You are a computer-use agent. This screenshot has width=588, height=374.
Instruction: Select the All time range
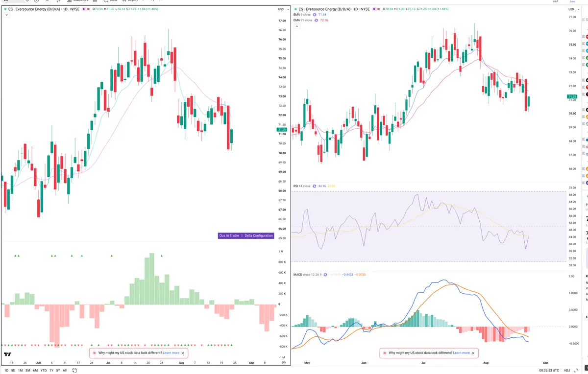pyautogui.click(x=65, y=371)
